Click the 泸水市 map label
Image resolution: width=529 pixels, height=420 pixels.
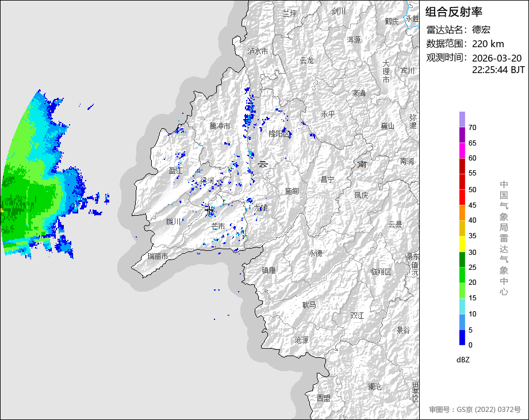pyautogui.click(x=258, y=51)
